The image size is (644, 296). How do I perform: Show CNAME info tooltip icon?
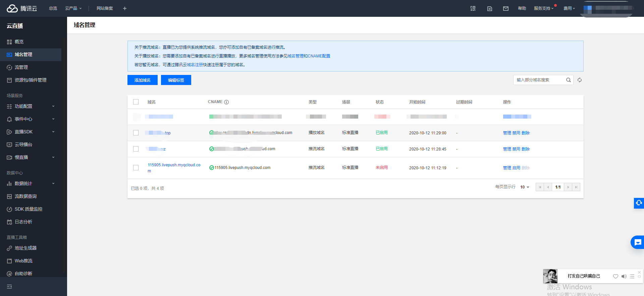point(226,102)
